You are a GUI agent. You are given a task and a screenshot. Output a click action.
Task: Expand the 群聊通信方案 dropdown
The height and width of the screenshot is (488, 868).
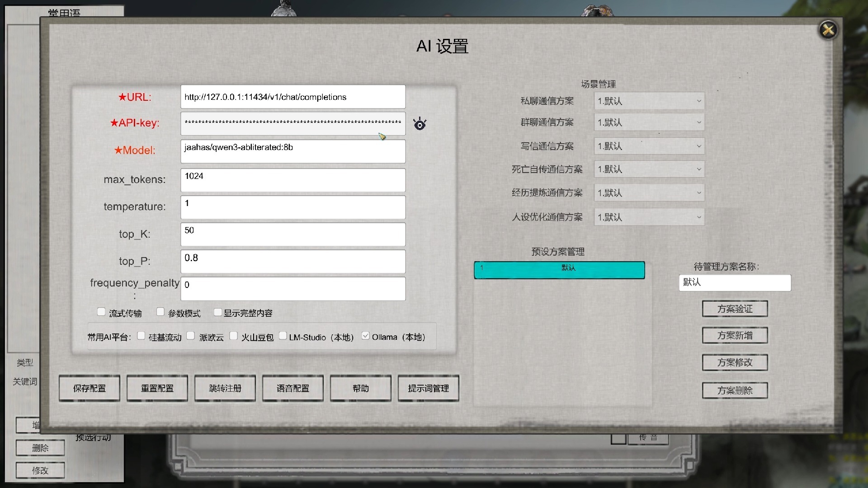649,122
